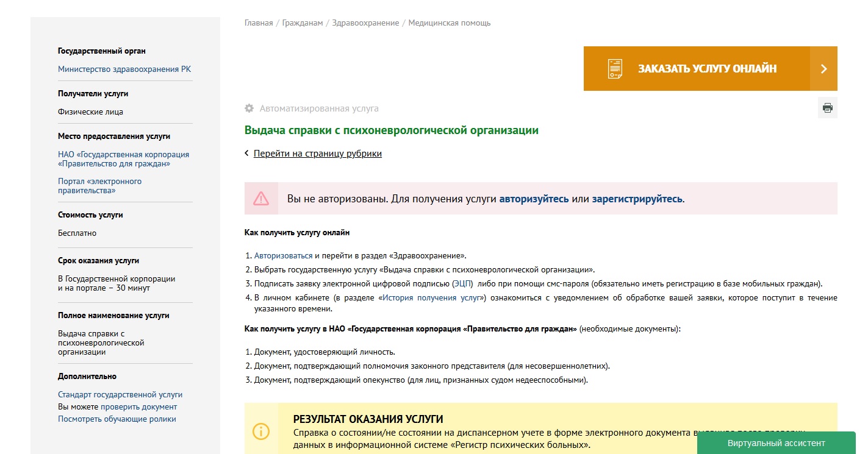This screenshot has width=868, height=454.
Task: Click Документ, подтверждающий опекунство list item
Action: pyautogui.click(x=421, y=380)
